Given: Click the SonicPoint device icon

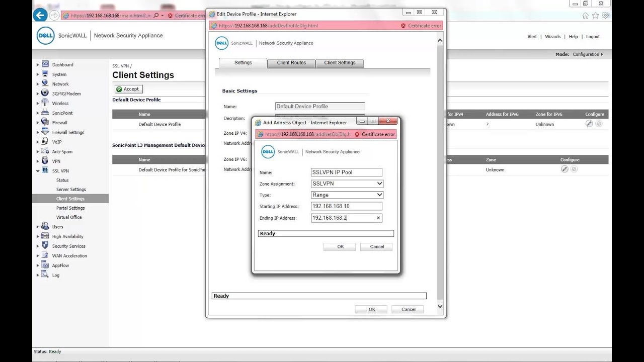Looking at the screenshot, I should [x=45, y=113].
